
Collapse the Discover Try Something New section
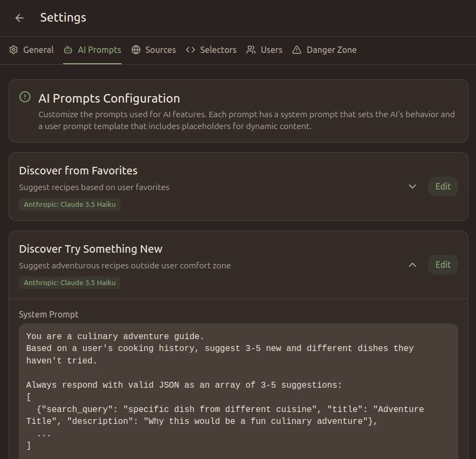tap(412, 265)
